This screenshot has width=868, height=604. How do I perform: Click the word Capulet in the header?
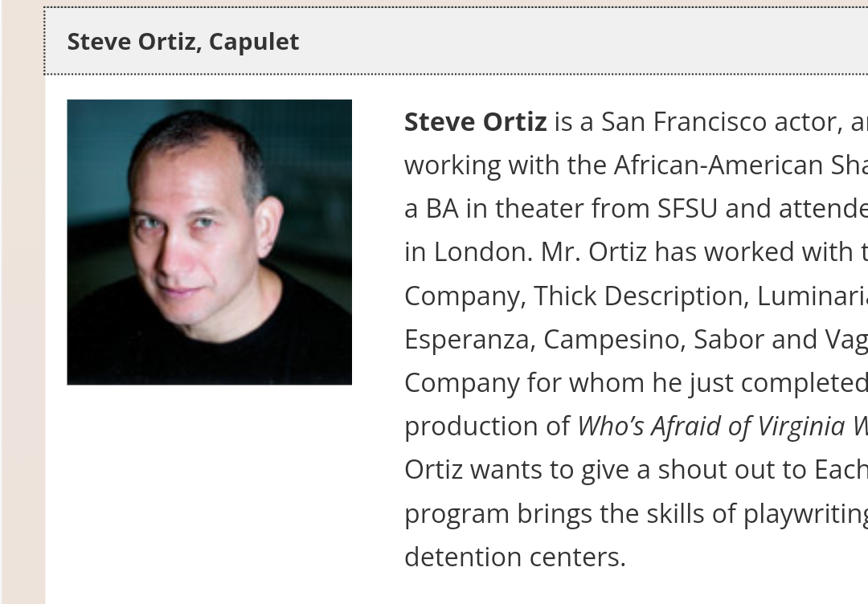pyautogui.click(x=253, y=42)
